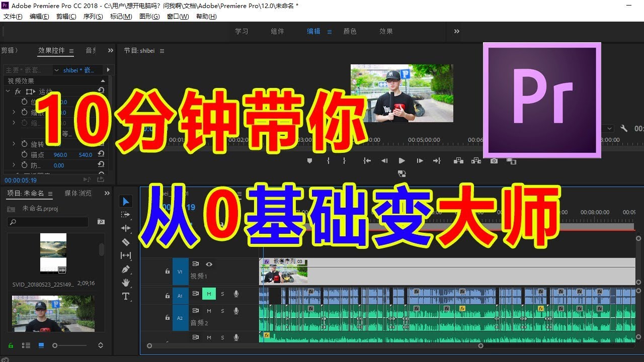
Task: Click the Extract button
Action: click(x=476, y=161)
